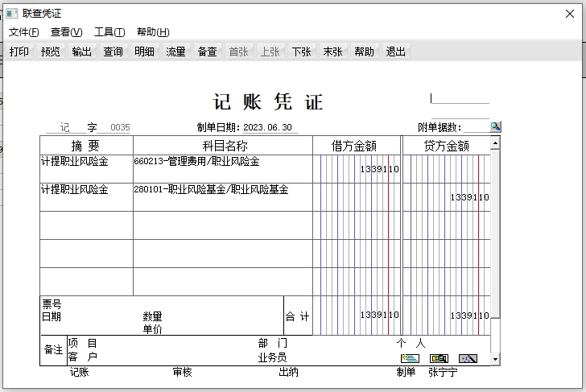The height and width of the screenshot is (392, 586).
Task: Open the 工具(T) menu
Action: (109, 32)
